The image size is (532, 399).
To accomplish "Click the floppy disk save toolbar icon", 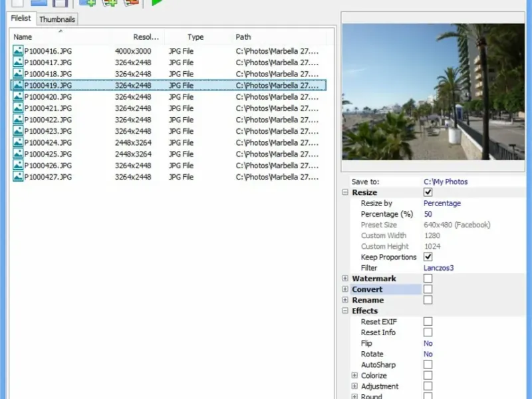I will [61, 3].
